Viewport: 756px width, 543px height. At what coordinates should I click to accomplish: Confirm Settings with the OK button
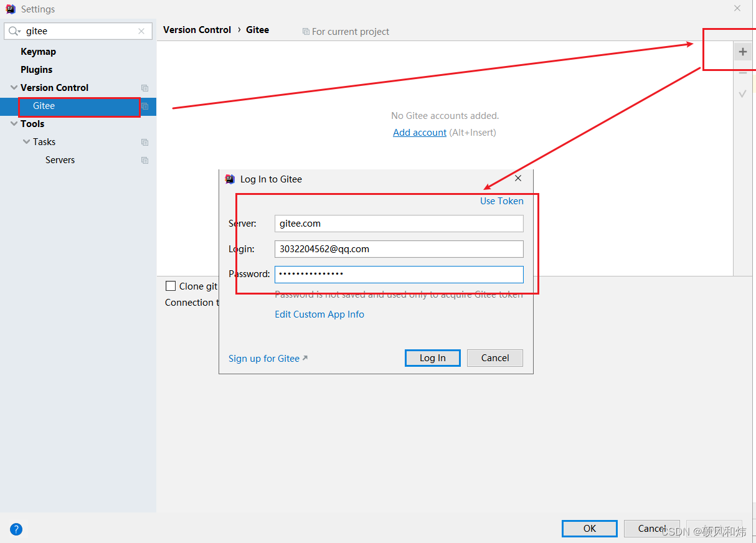click(589, 529)
